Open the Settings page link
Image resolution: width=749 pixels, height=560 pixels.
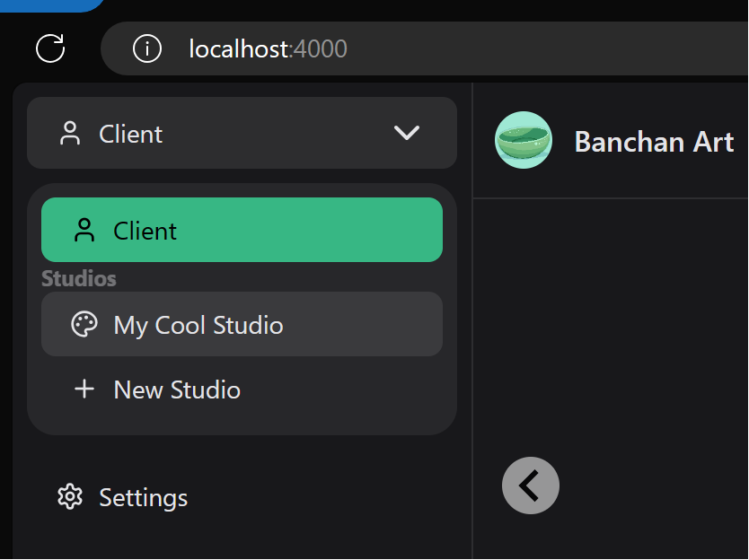click(144, 497)
